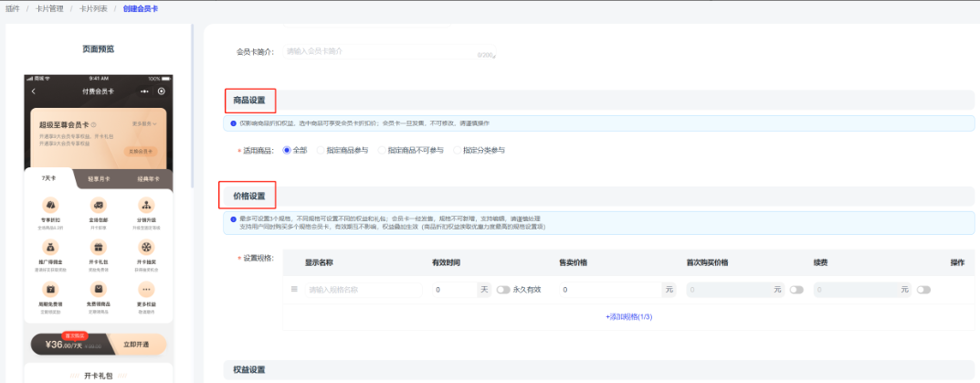
Task: Click the drag handle icon on specification row
Action: (294, 290)
